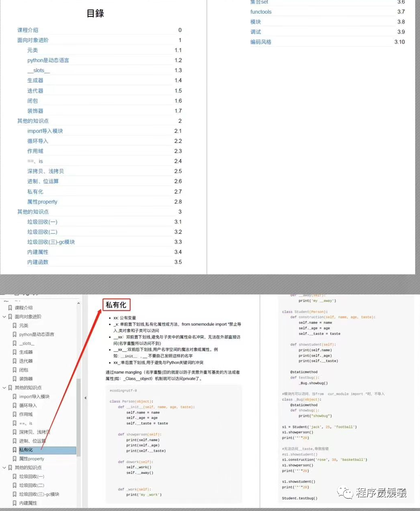Viewport: 420px width, 511px height.
Task: Click the bookmark panel vertical scrollbar thumb
Action: pyautogui.click(x=78, y=418)
